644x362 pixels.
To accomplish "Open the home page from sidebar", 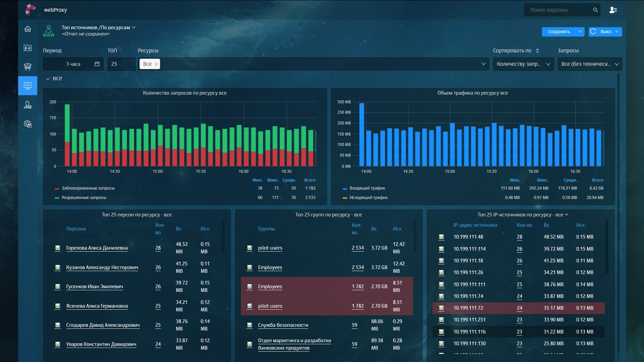I will pos(28,29).
